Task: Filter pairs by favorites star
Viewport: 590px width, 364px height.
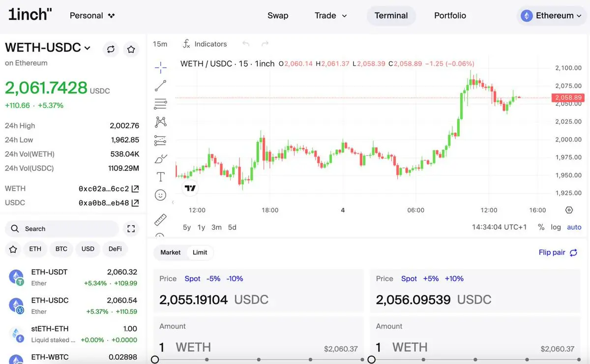Action: [13, 249]
